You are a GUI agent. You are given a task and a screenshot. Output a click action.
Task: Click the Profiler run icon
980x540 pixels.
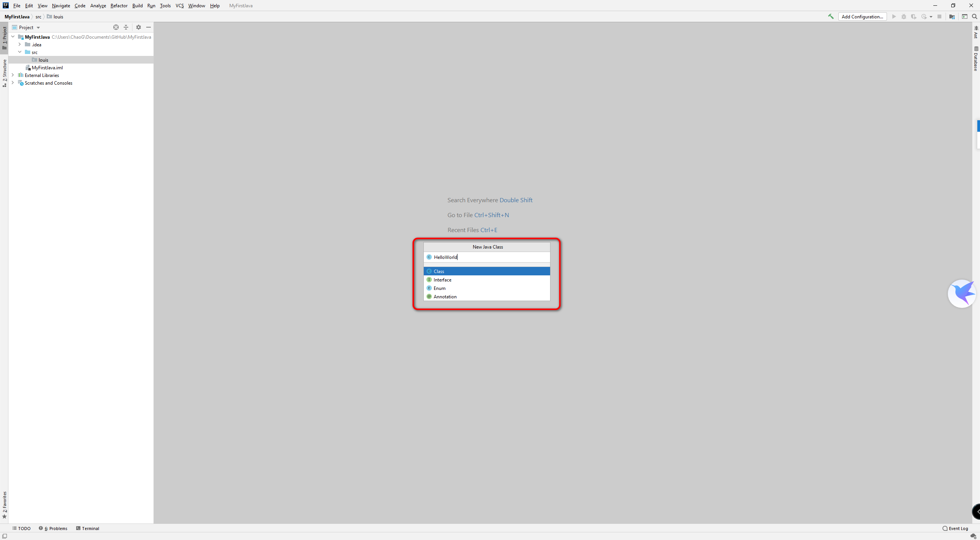[x=924, y=16]
